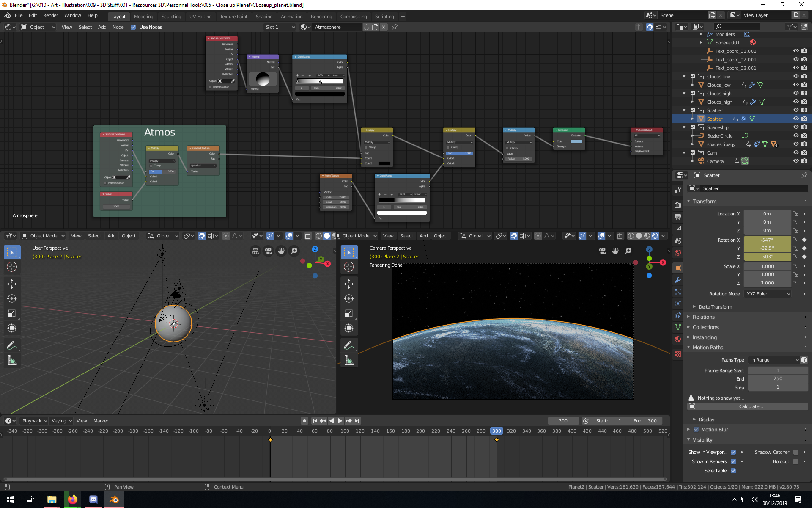The height and width of the screenshot is (508, 812).
Task: Collapse the Motion Paths panel
Action: click(x=708, y=348)
